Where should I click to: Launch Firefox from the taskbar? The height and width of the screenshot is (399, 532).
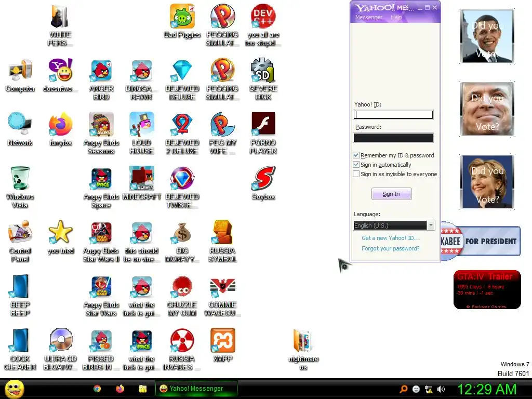point(120,389)
